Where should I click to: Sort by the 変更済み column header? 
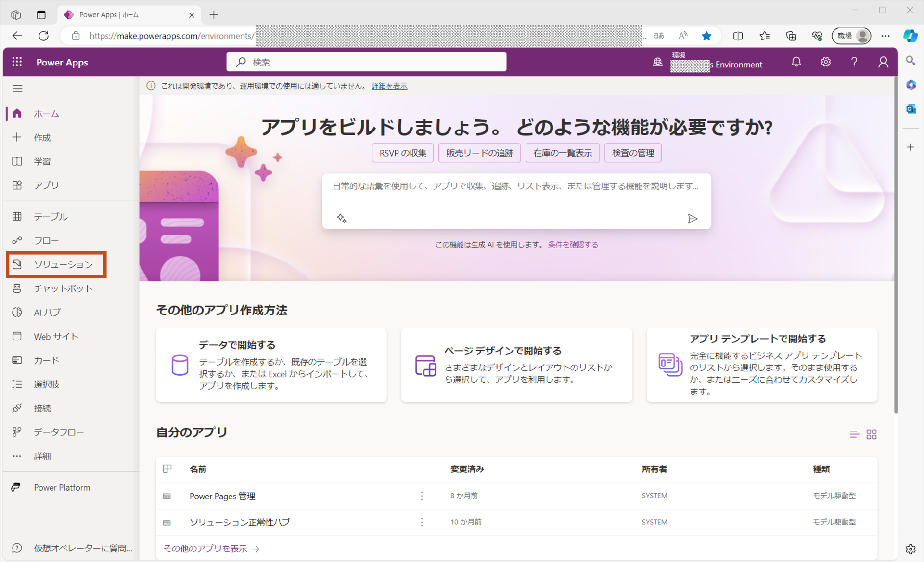coord(467,469)
